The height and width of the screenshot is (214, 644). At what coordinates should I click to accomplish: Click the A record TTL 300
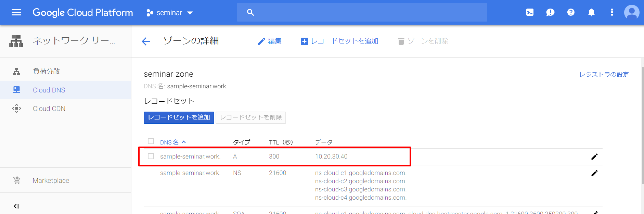(274, 156)
